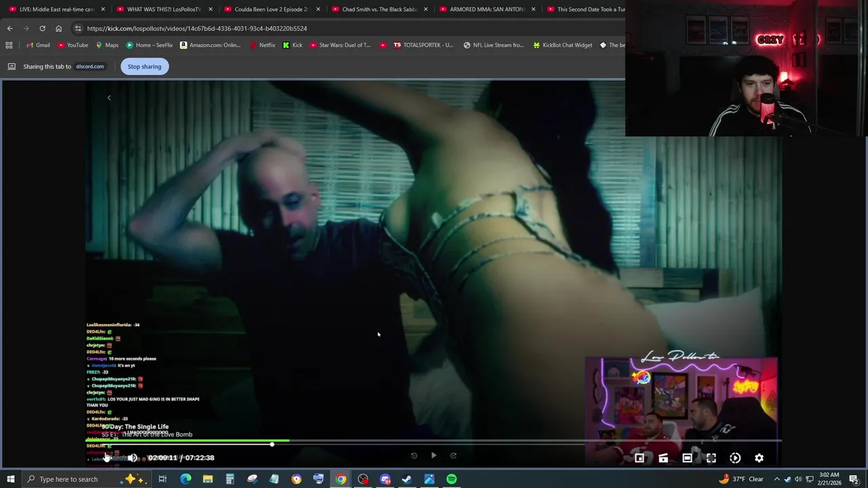The image size is (868, 488).
Task: Open the video player settings gear
Action: [x=759, y=458]
